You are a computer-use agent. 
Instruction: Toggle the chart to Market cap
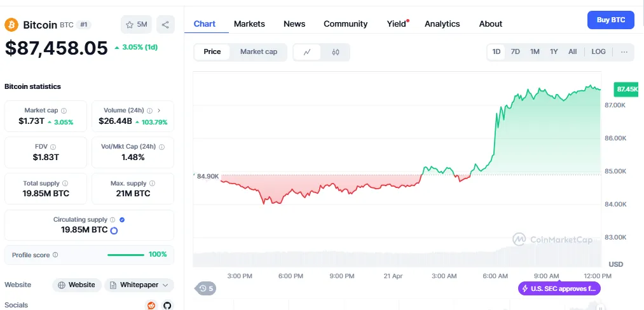coord(258,51)
